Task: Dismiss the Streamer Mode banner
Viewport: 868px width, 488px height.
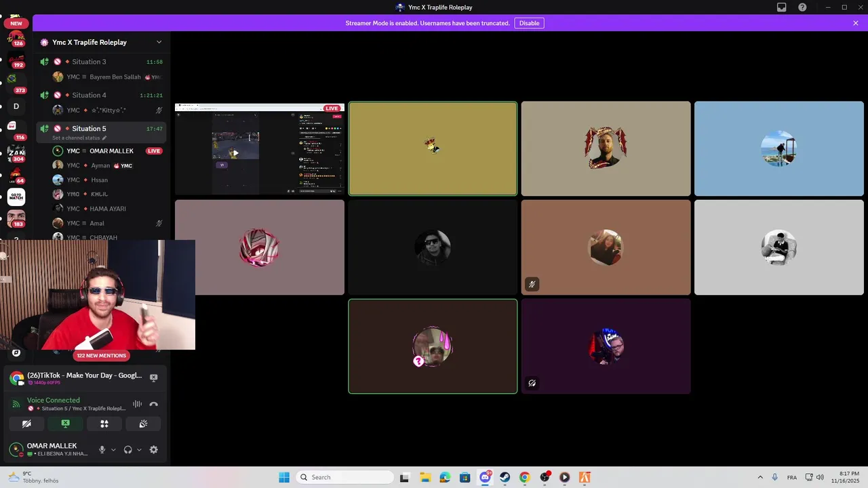Action: (856, 23)
